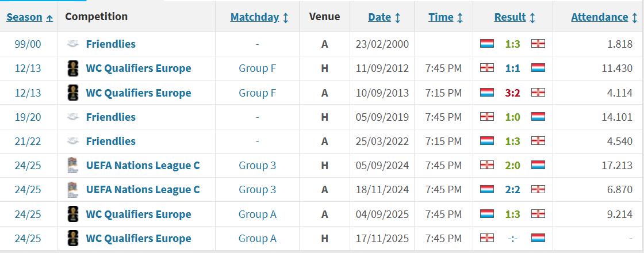
Task: Open Friendlies link in the 99/00 row
Action: pos(110,44)
